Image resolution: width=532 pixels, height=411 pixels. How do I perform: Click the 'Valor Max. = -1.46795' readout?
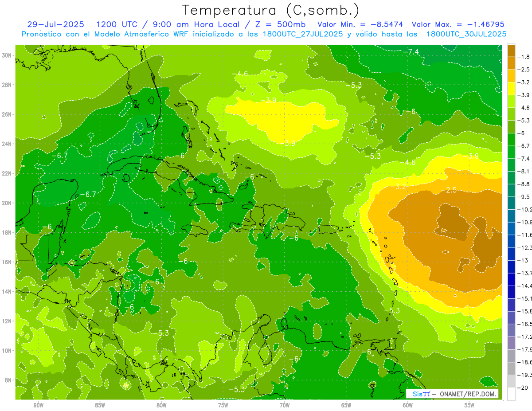tap(458, 24)
